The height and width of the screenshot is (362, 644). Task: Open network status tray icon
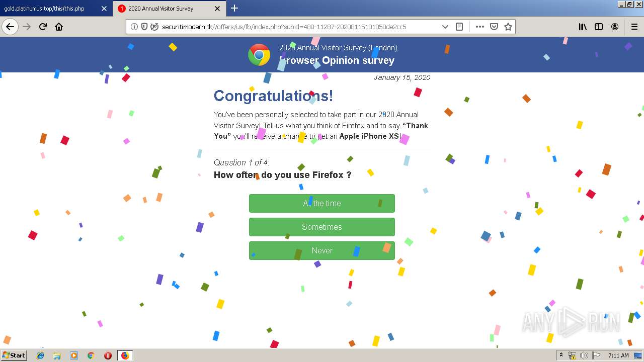pos(572,355)
